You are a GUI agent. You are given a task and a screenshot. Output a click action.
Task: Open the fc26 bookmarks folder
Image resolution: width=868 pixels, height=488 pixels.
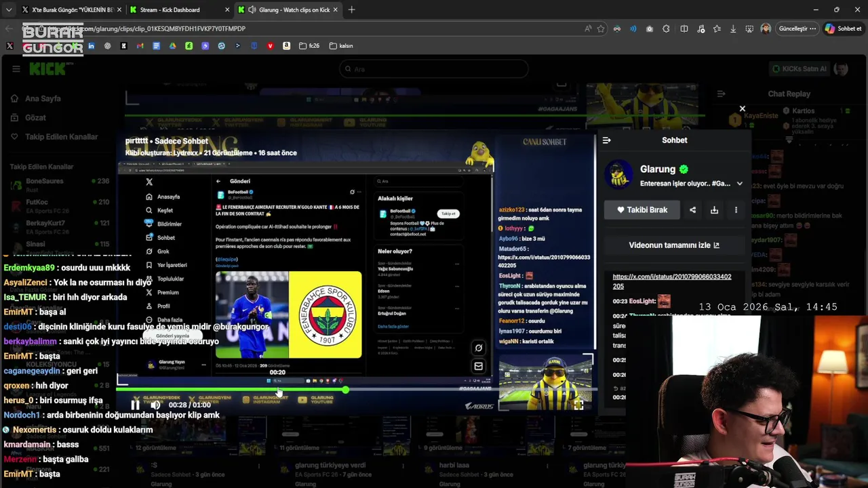pos(309,46)
